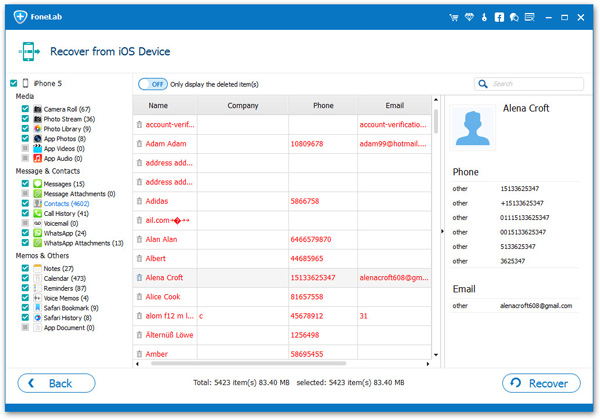Click the Recover button
The width and height of the screenshot is (600, 419).
click(541, 383)
